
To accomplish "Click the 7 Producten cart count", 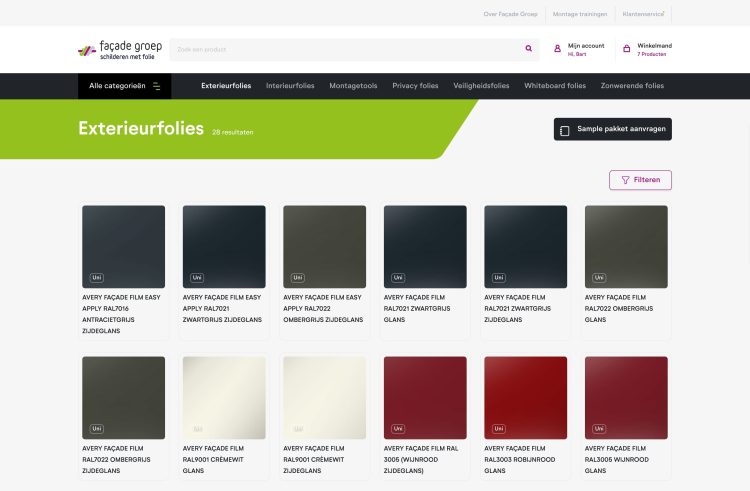I will click(x=651, y=55).
